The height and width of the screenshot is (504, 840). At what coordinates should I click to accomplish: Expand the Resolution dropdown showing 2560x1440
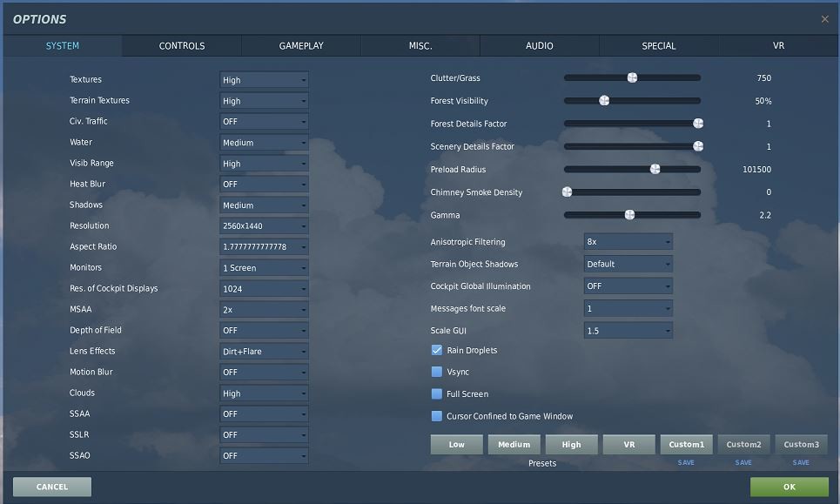(264, 226)
